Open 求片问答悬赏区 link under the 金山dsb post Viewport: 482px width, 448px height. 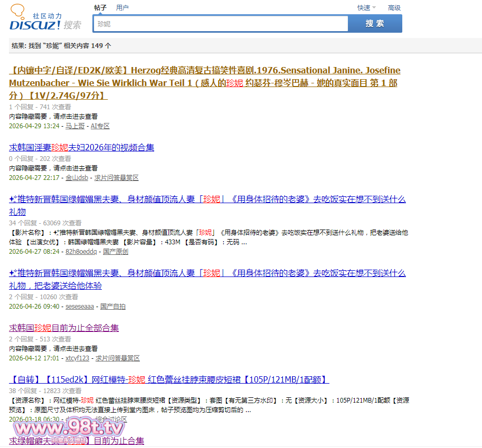coord(116,178)
